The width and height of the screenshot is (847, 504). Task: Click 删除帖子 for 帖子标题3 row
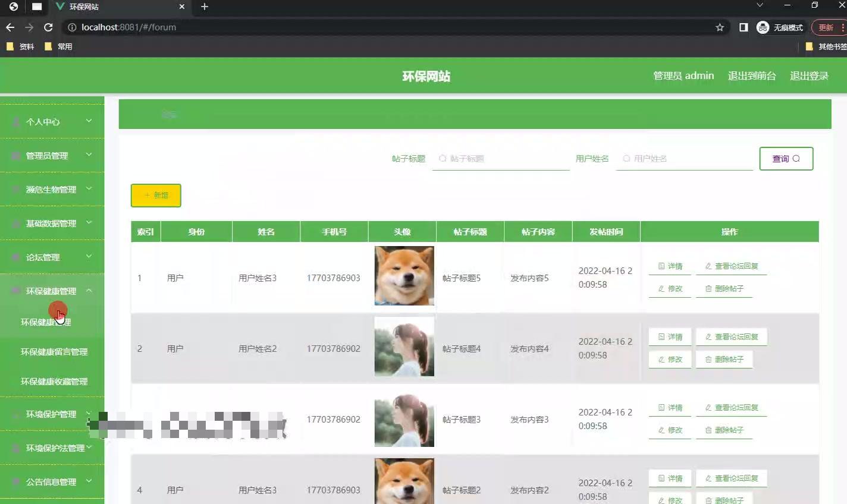coord(724,430)
